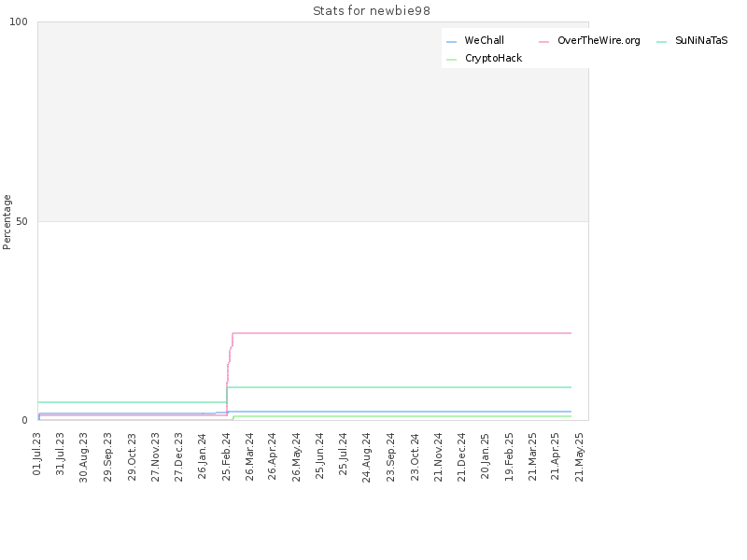Click the chart title Stats for newbie98
This screenshot has width=747, height=560.
coord(373,11)
